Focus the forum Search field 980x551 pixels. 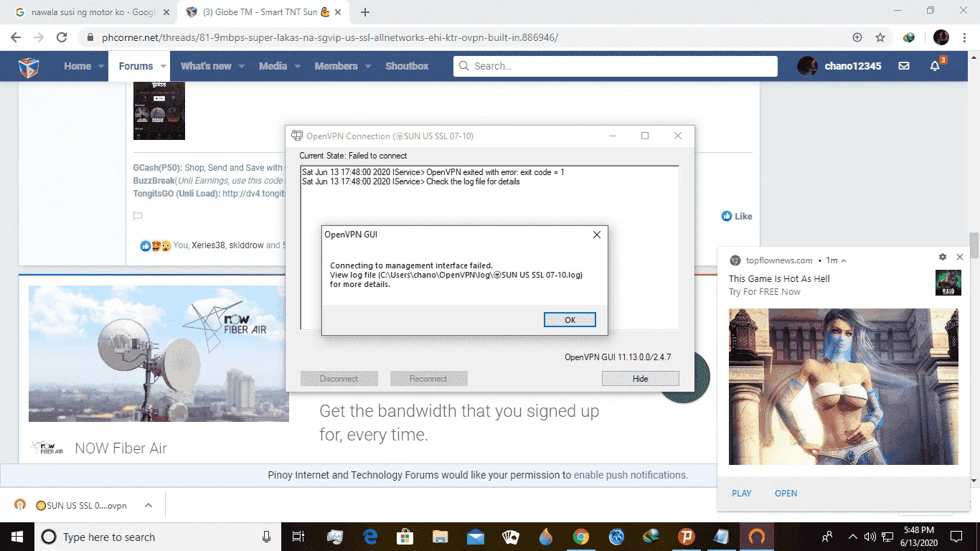(616, 66)
